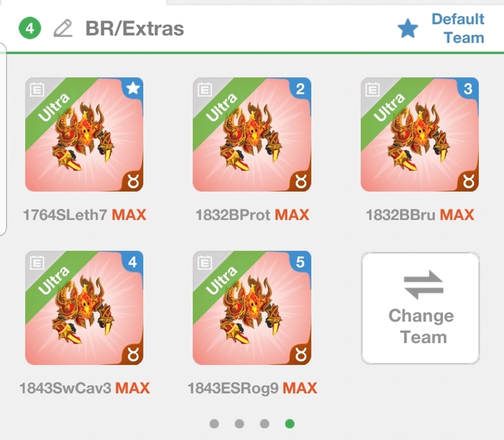Click the green team number 4 badge

[x=30, y=28]
